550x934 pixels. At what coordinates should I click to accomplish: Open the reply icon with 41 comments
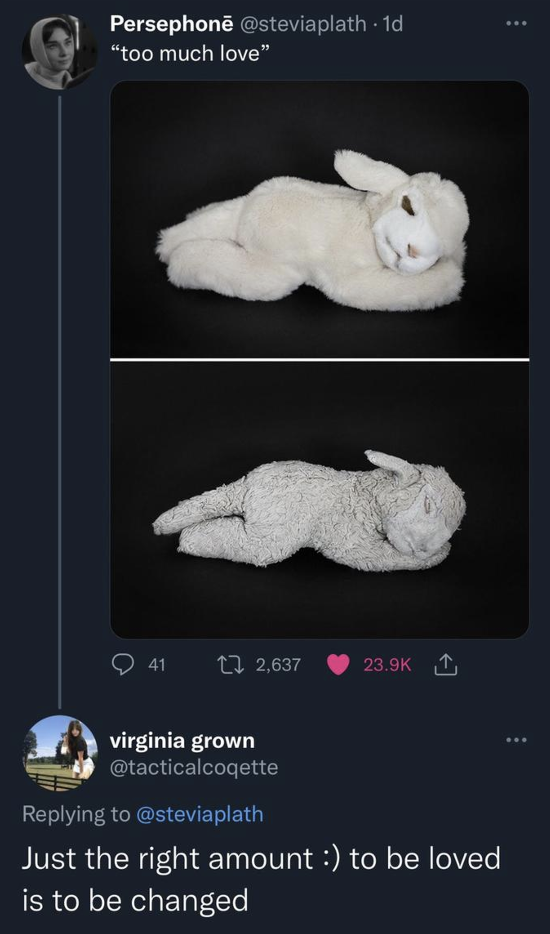pyautogui.click(x=124, y=665)
